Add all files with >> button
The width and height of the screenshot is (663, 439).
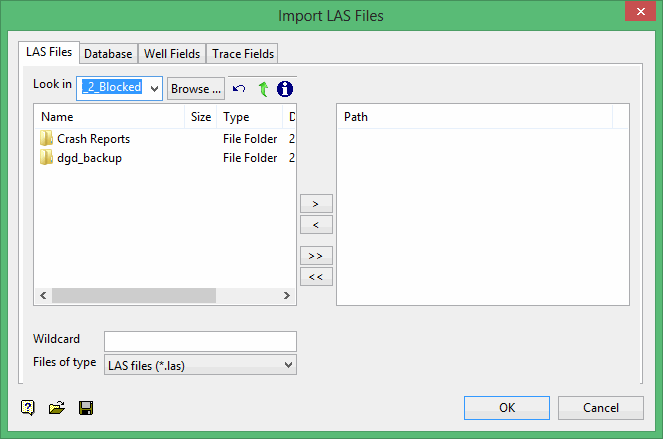316,256
